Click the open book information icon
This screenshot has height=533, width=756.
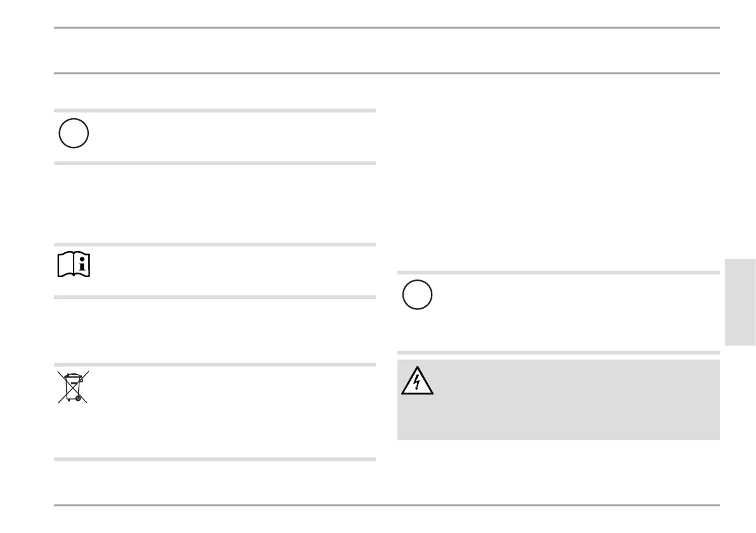(74, 264)
